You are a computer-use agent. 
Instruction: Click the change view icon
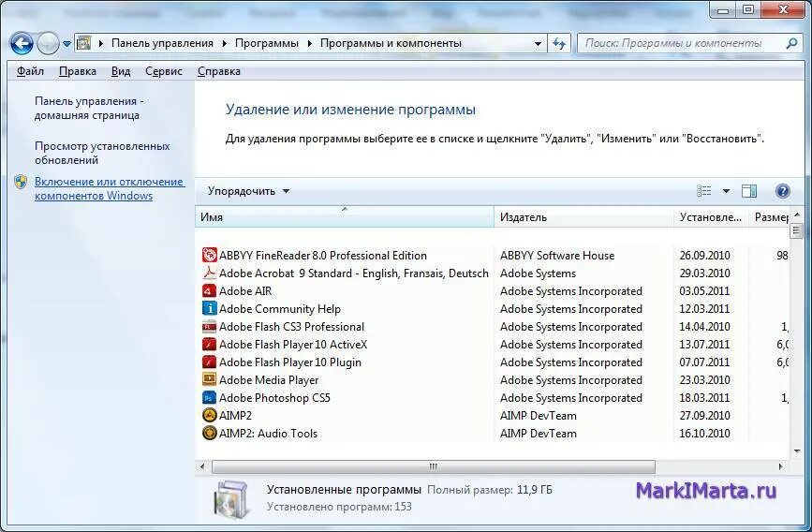703,191
